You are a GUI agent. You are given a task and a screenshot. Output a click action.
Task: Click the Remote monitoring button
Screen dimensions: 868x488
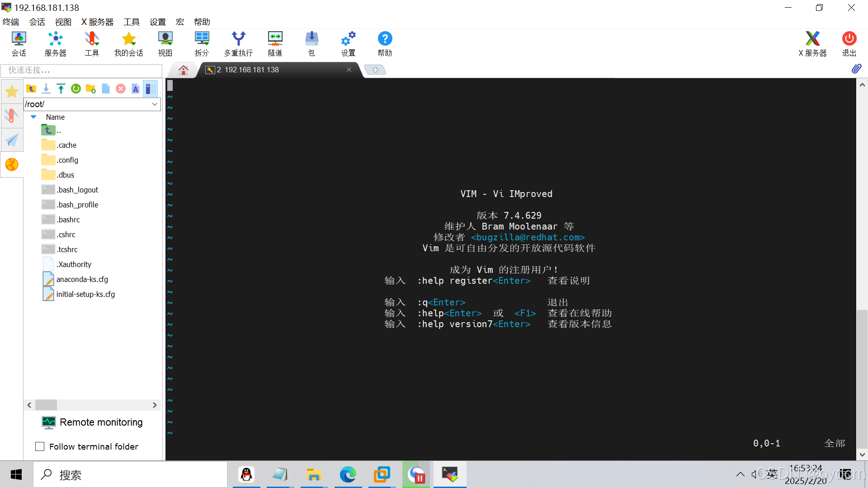92,422
